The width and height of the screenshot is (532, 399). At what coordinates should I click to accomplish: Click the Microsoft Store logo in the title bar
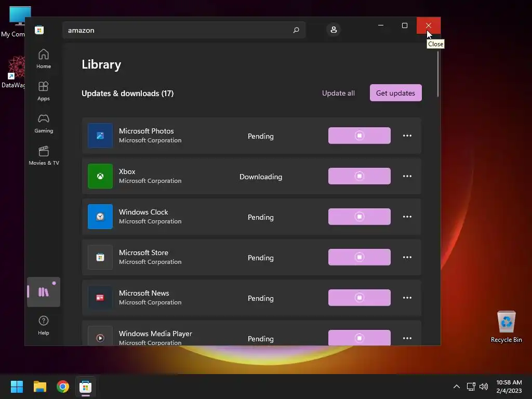[39, 30]
